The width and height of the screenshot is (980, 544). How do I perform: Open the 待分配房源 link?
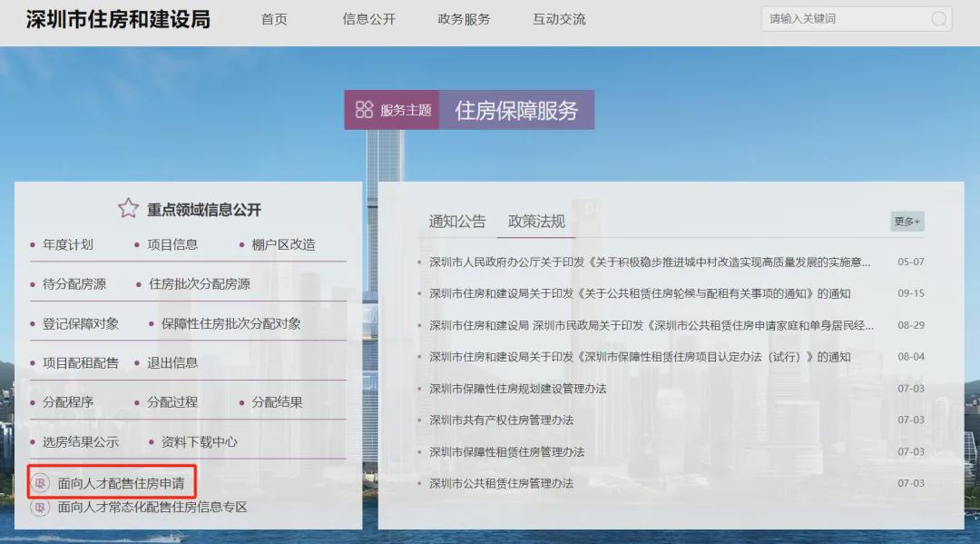click(x=73, y=284)
